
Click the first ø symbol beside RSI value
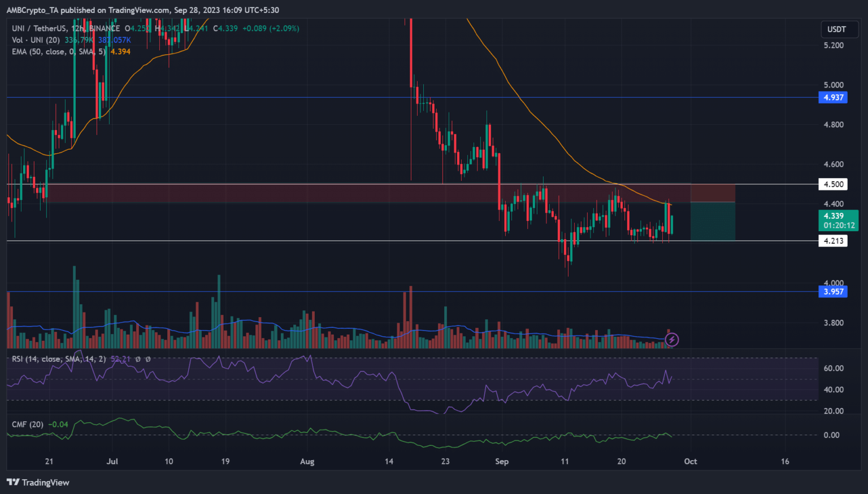tap(138, 359)
